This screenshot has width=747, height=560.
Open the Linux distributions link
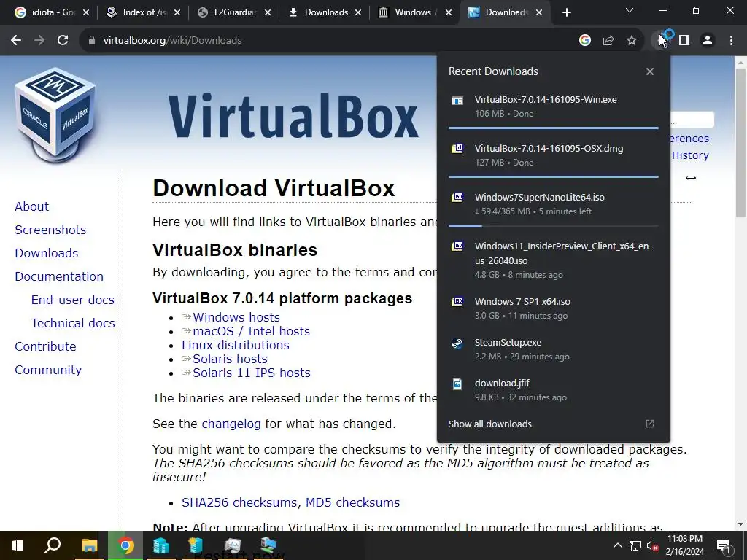tap(236, 345)
